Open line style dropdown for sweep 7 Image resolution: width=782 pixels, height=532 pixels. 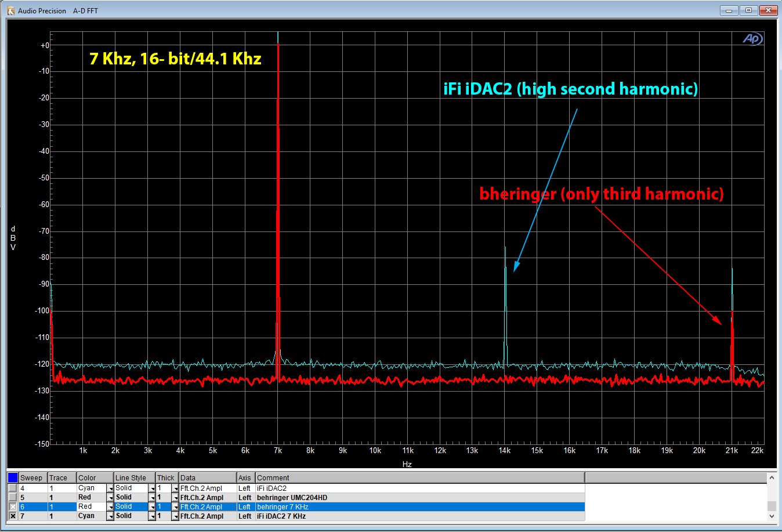(152, 516)
